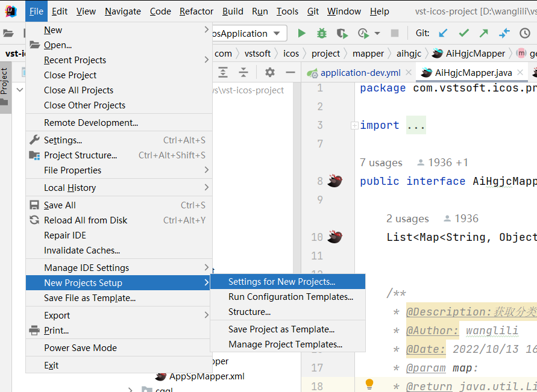537x392 pixels.
Task: Click the Git update project arrow icon
Action: point(443,34)
